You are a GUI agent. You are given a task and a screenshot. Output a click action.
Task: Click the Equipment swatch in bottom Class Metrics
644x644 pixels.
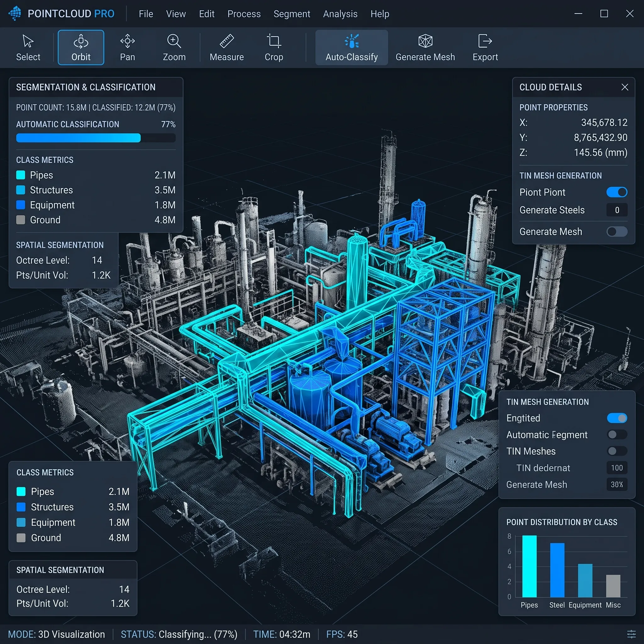pos(21,522)
